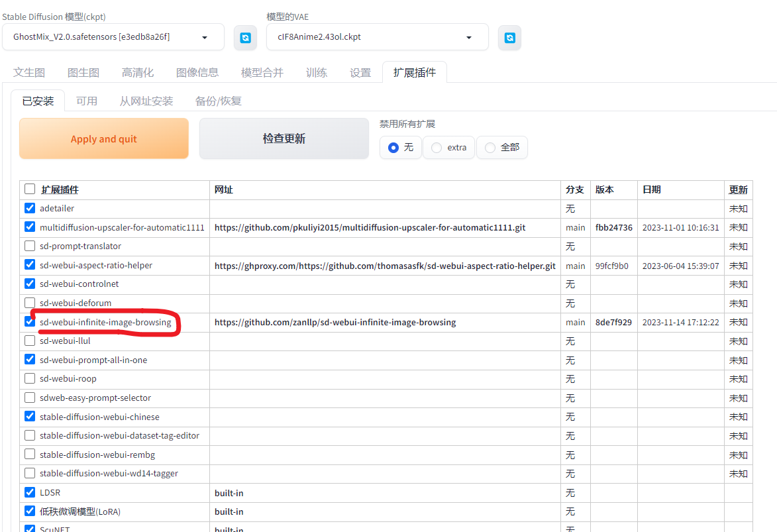Click the 检查更新 button
777x532 pixels.
click(x=284, y=139)
